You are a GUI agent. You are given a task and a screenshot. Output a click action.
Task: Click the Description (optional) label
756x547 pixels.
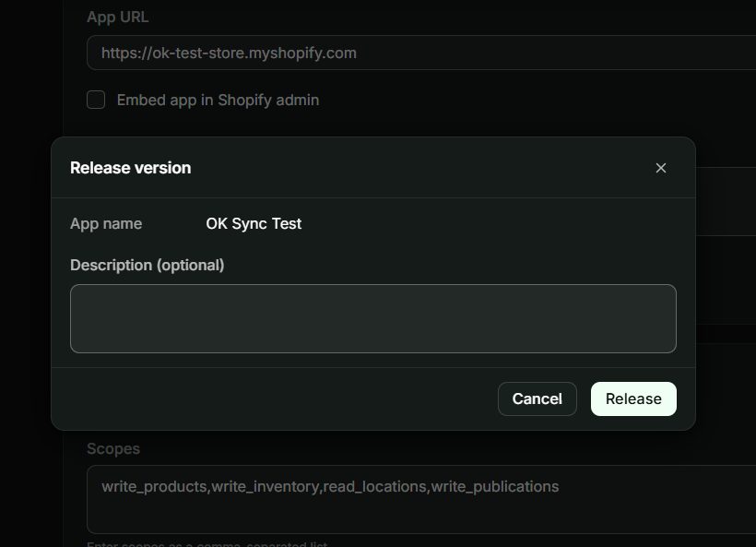tap(148, 266)
